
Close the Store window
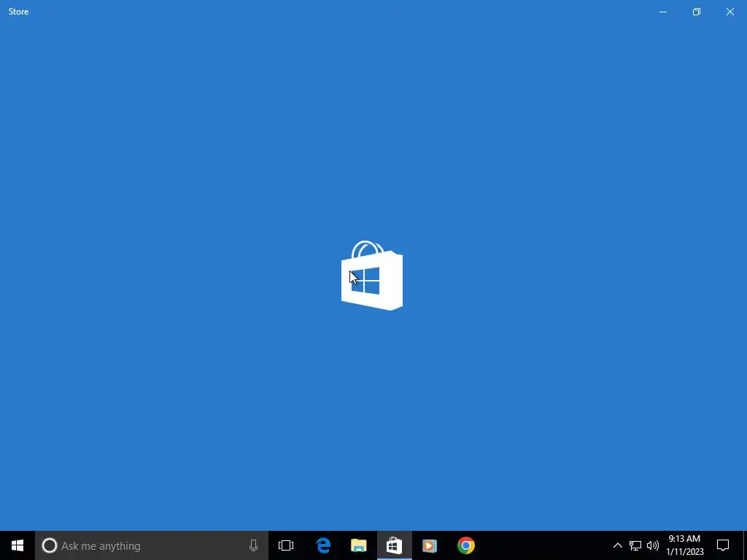(x=729, y=12)
